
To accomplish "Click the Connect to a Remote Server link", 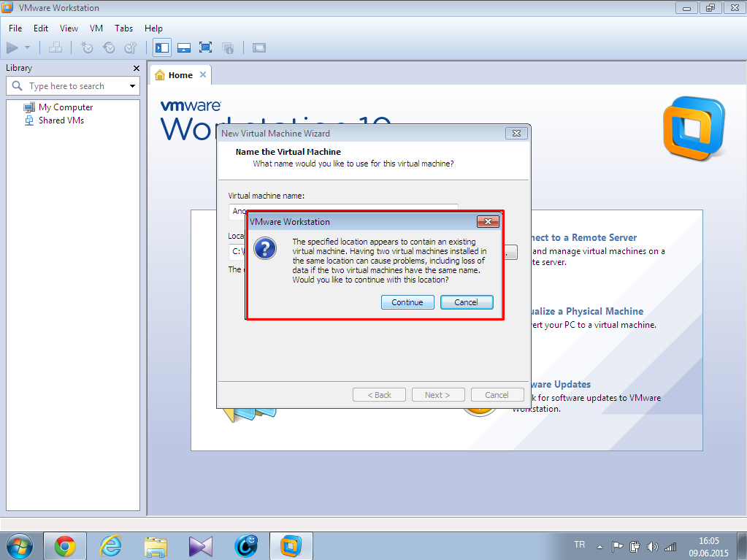I will click(x=583, y=237).
